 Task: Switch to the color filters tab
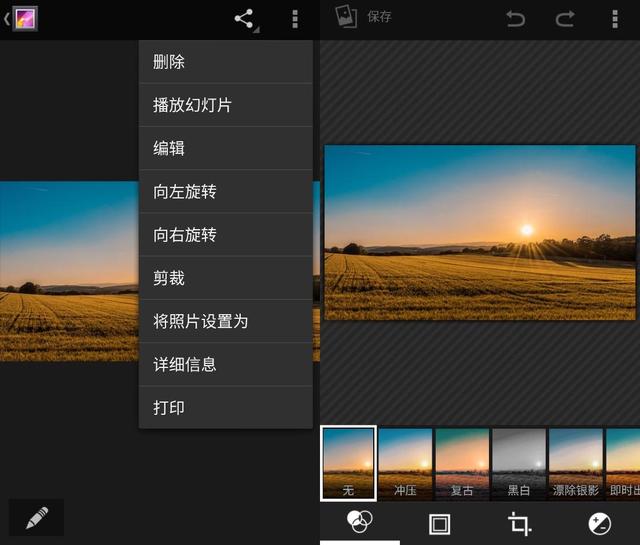tap(359, 523)
